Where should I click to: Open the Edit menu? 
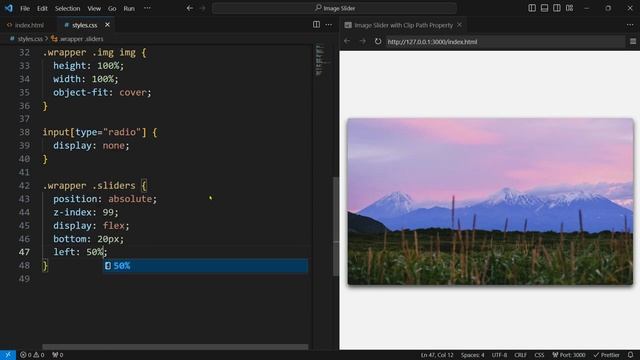[42, 8]
